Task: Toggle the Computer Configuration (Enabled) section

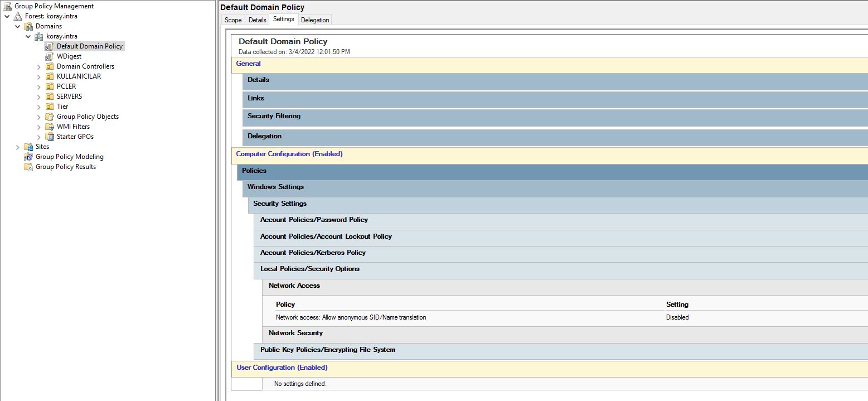Action: tap(289, 154)
